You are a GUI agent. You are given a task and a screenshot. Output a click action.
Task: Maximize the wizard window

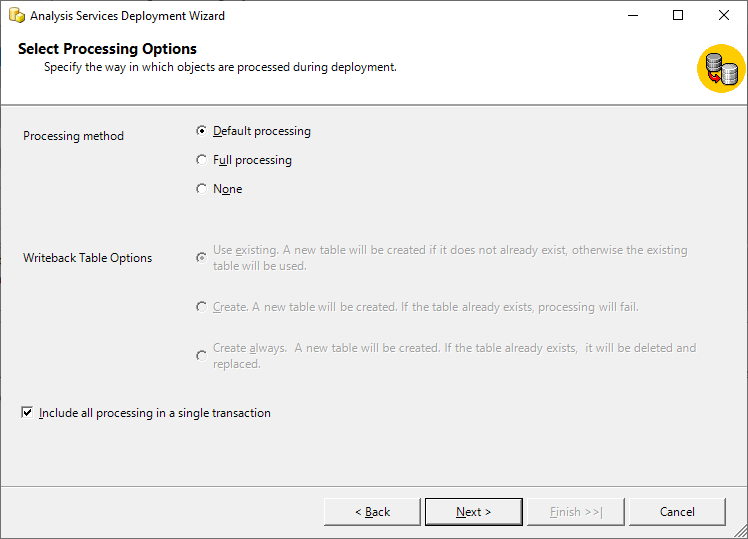[678, 15]
